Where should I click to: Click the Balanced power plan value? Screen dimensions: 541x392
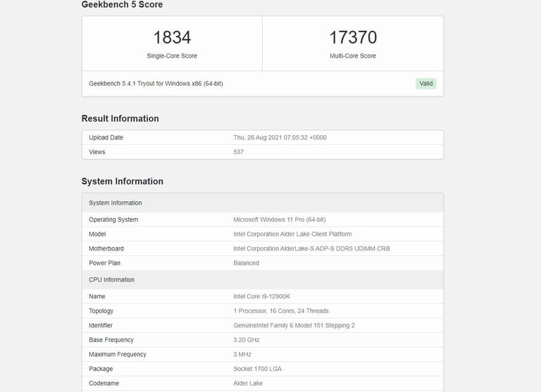[x=246, y=263]
